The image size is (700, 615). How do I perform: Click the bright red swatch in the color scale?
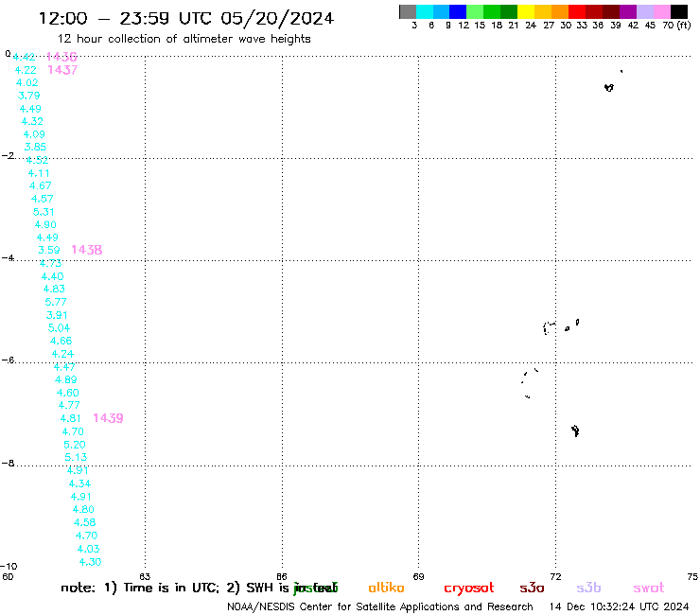577,11
